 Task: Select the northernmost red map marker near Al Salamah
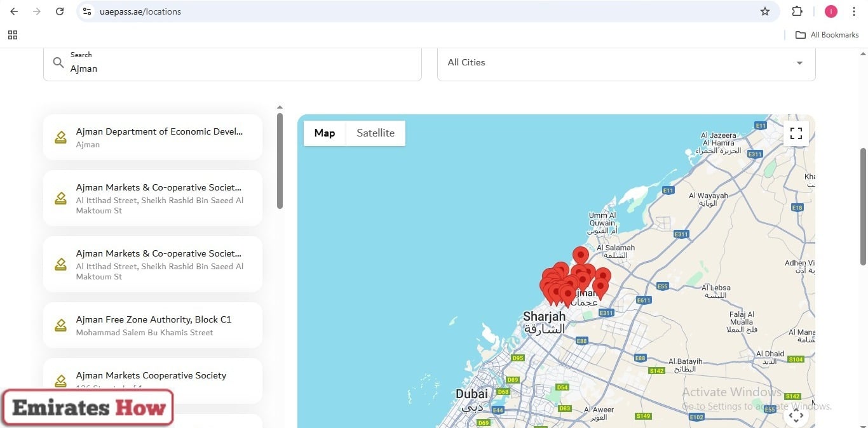click(x=580, y=255)
